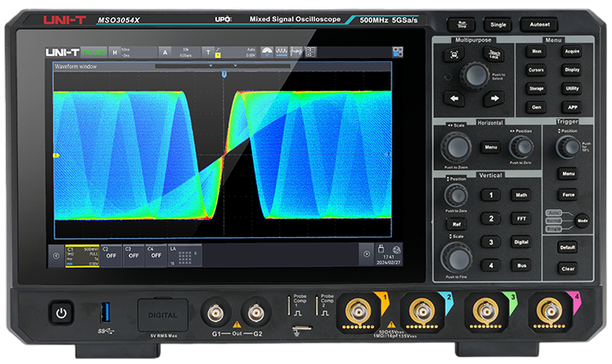Click the channel 1 yellow BNC input
Screen dimensions: 612x364
[x=358, y=311]
